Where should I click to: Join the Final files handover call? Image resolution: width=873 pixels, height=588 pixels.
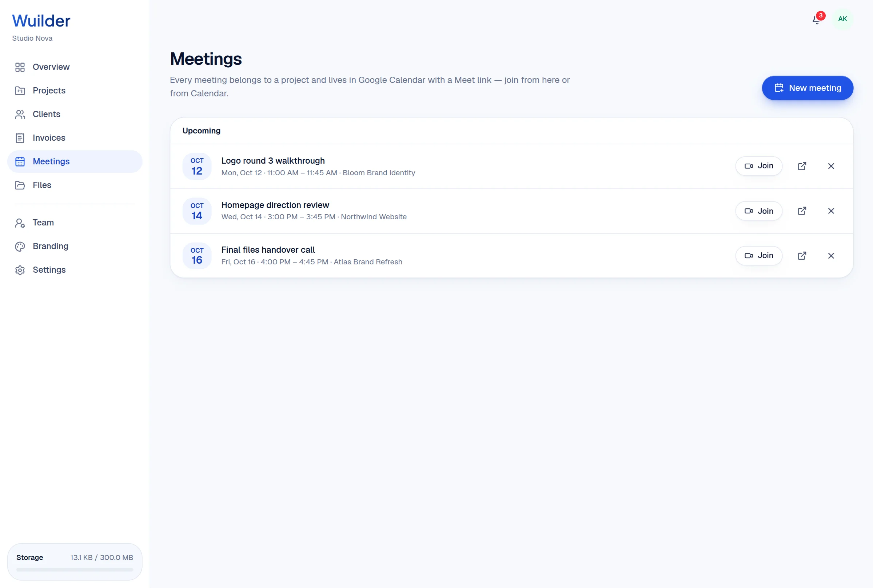click(759, 255)
